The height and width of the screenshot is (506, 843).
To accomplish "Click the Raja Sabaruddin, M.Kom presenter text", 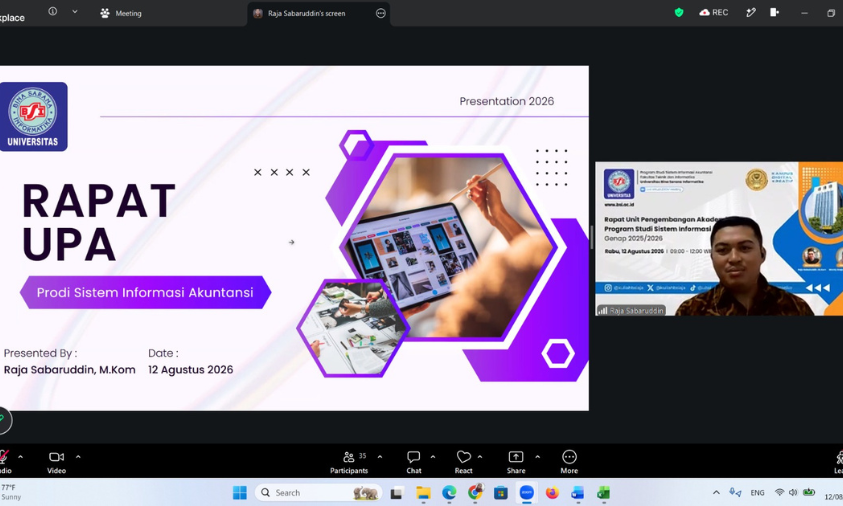I will [69, 369].
